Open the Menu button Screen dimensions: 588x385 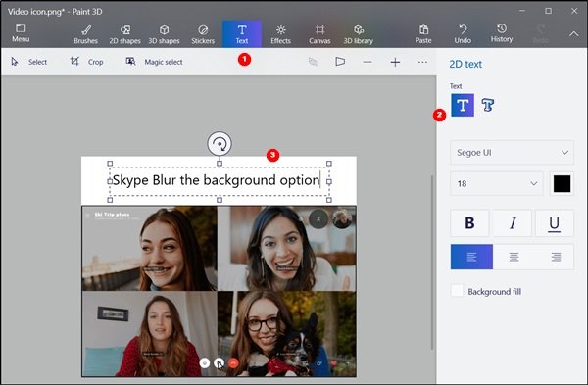click(21, 33)
